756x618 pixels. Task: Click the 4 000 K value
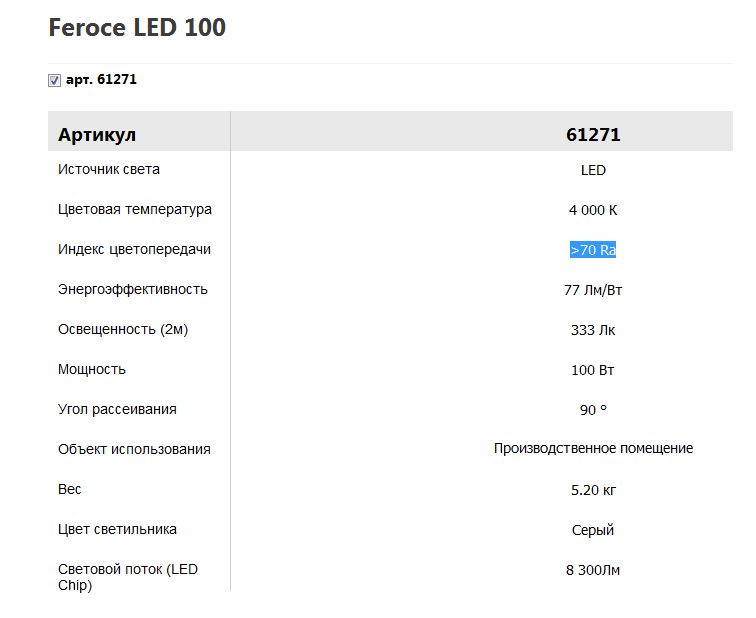(x=593, y=210)
